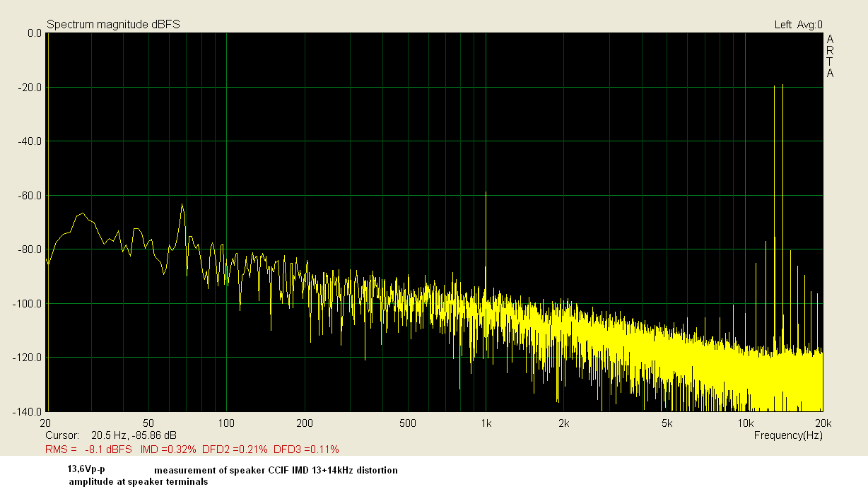Click the 'amplitude at speaker terminals' caption
The height and width of the screenshot is (494, 868).
coord(139,482)
